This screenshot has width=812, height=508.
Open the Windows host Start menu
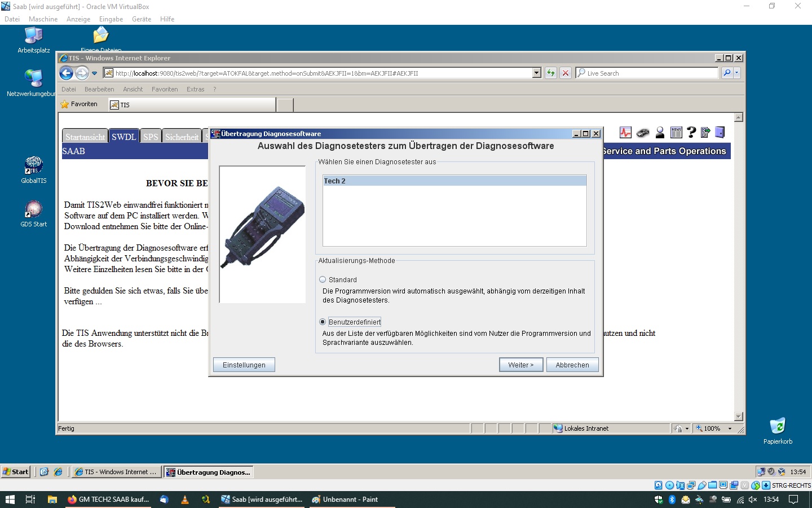coord(10,500)
